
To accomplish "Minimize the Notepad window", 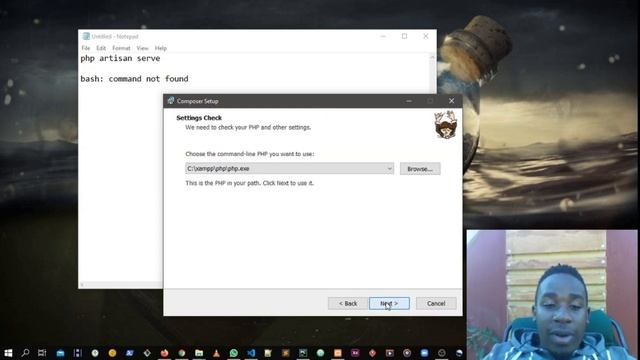I will pos(383,36).
